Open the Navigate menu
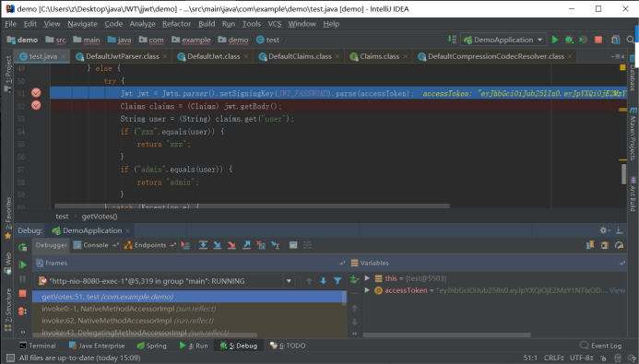The width and height of the screenshot is (639, 364). (x=82, y=24)
